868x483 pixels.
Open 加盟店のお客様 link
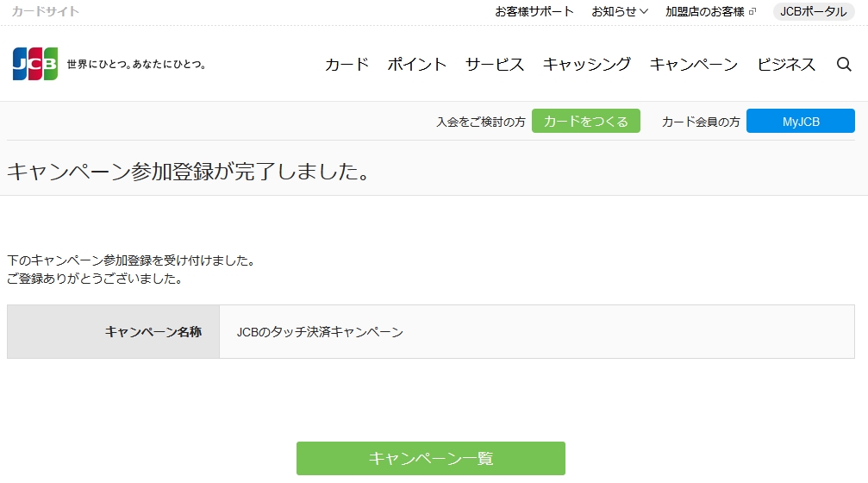click(x=705, y=11)
